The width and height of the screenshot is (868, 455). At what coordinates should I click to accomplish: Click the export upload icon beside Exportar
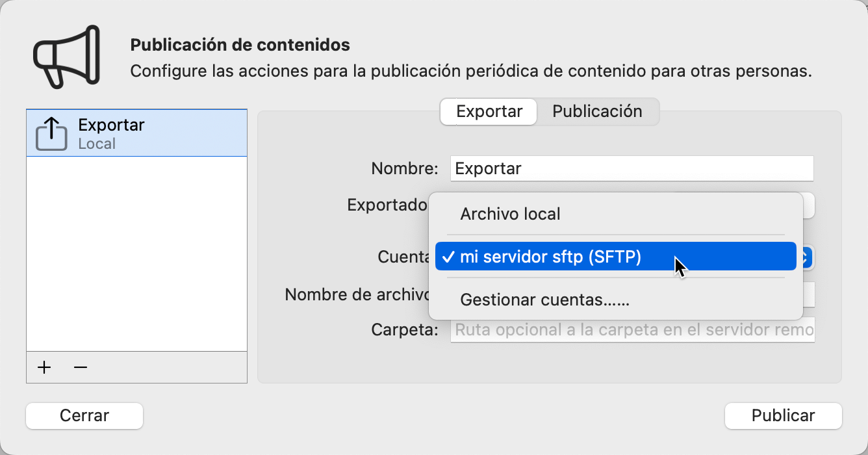click(x=51, y=133)
